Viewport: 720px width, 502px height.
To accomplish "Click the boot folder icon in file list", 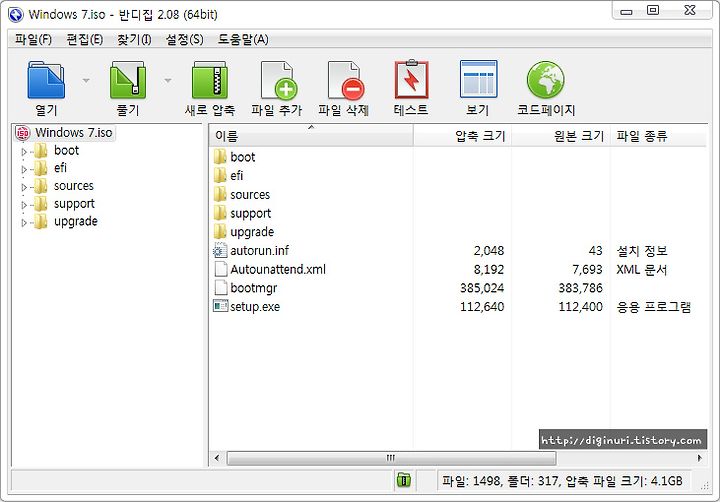I will (x=220, y=157).
